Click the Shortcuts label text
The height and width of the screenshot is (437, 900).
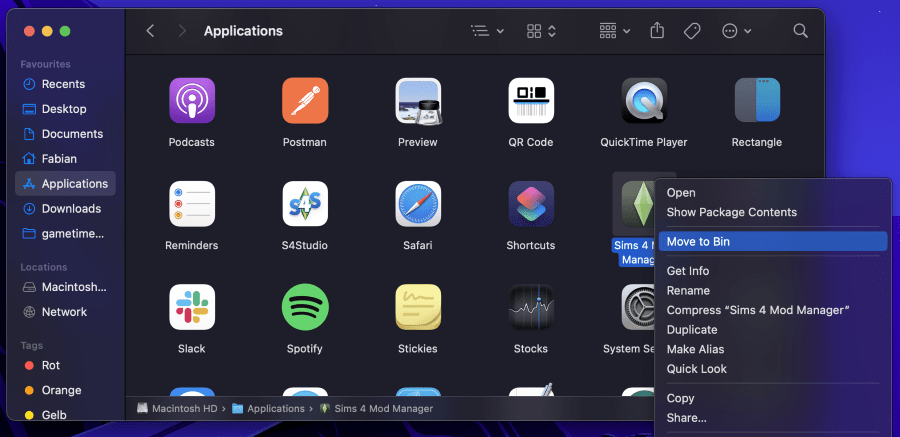point(531,246)
